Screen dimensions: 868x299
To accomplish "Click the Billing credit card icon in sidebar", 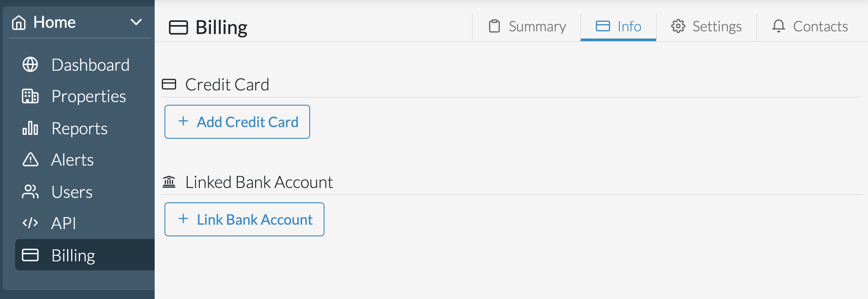I will tap(30, 255).
